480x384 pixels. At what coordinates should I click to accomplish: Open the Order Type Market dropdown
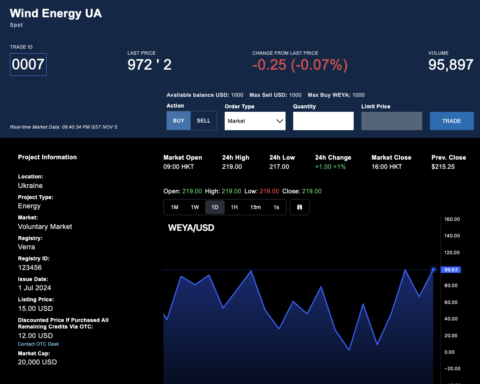tap(255, 121)
